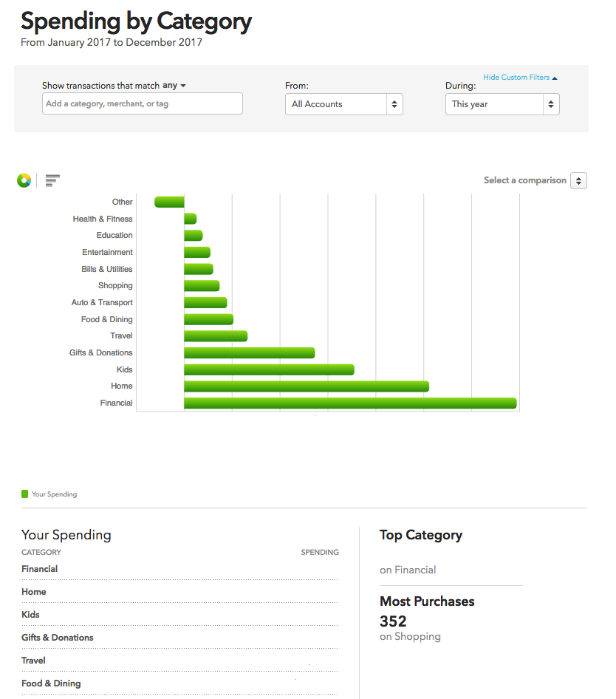Open Food & Dining row in spending list
Screen dimensions: 616x699
pos(179,683)
